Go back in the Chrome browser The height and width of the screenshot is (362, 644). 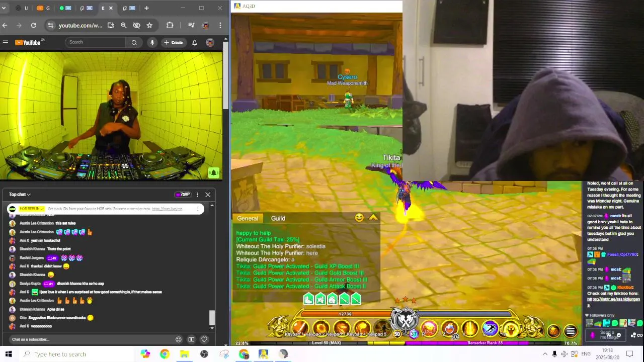click(x=5, y=25)
